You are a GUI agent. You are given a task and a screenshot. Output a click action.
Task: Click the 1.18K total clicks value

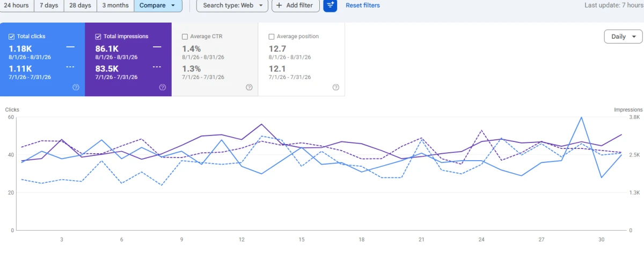click(20, 49)
